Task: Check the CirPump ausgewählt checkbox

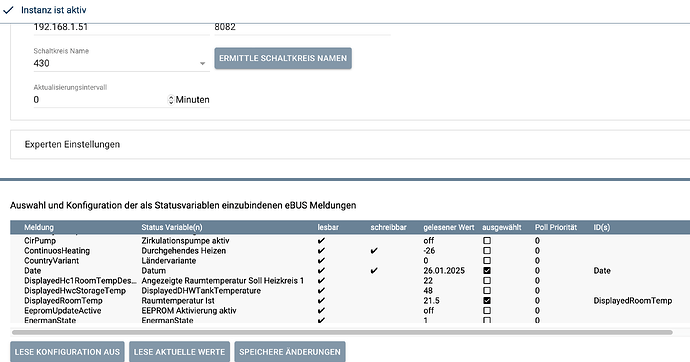Action: [487, 241]
